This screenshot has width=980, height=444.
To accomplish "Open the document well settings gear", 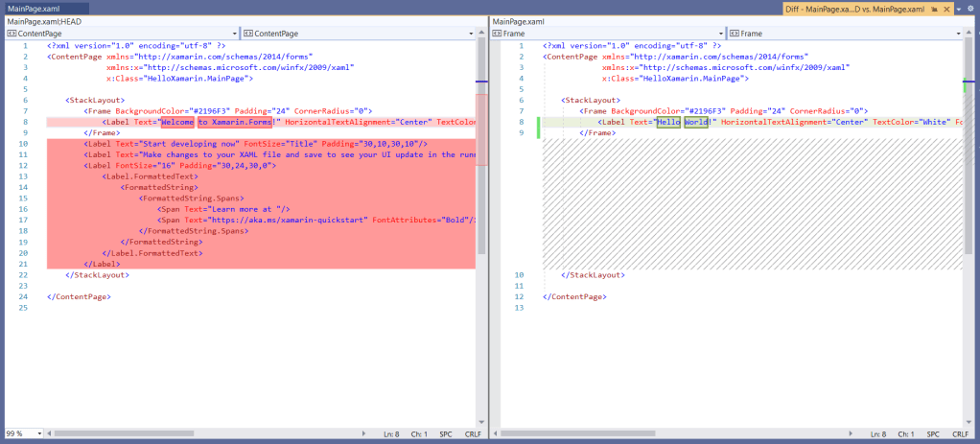I will tap(971, 10).
